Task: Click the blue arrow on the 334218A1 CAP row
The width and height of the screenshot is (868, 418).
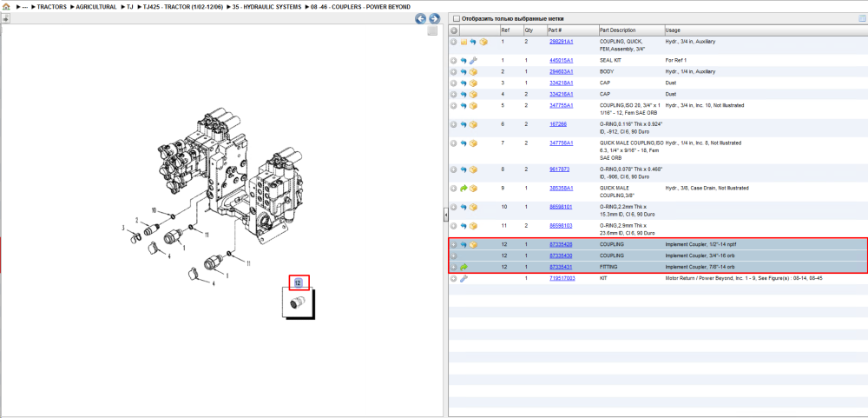Action: (x=464, y=83)
